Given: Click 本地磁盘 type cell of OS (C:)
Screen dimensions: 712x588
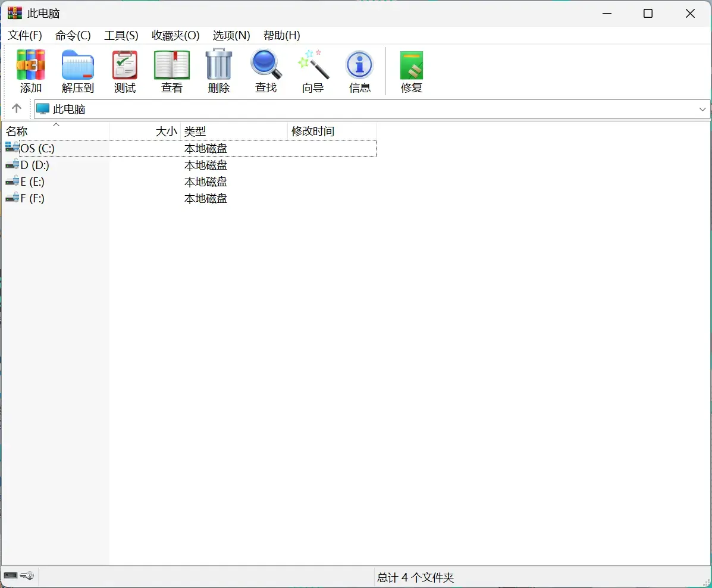Looking at the screenshot, I should (206, 148).
